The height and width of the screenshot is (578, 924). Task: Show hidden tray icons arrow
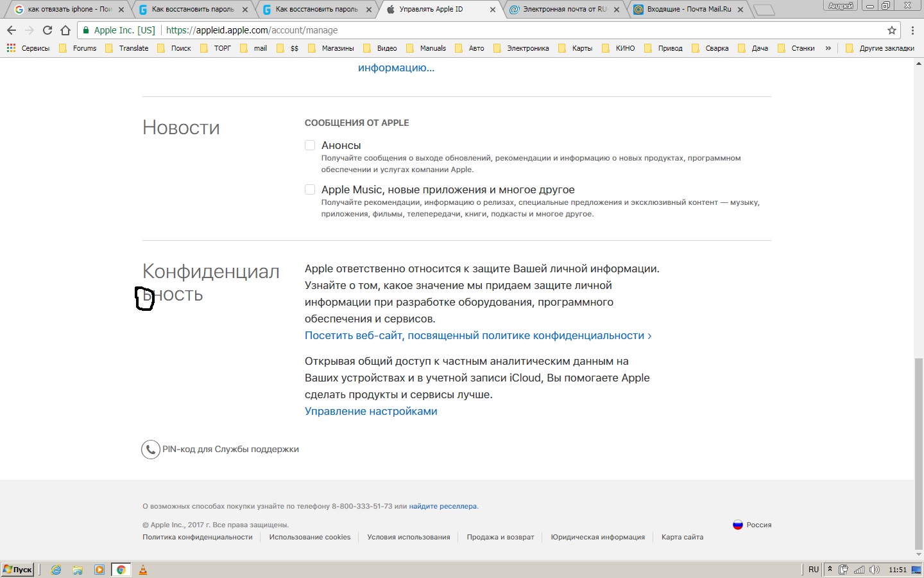[830, 570]
